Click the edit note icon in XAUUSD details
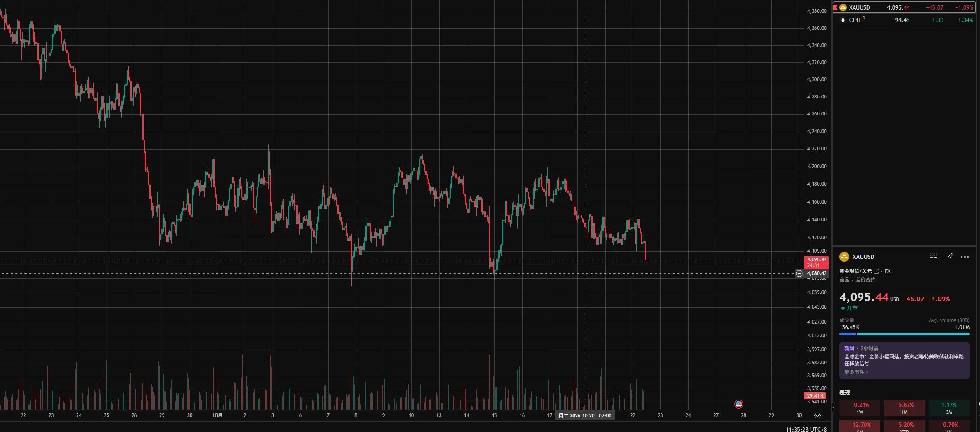This screenshot has height=432, width=980. coord(949,257)
